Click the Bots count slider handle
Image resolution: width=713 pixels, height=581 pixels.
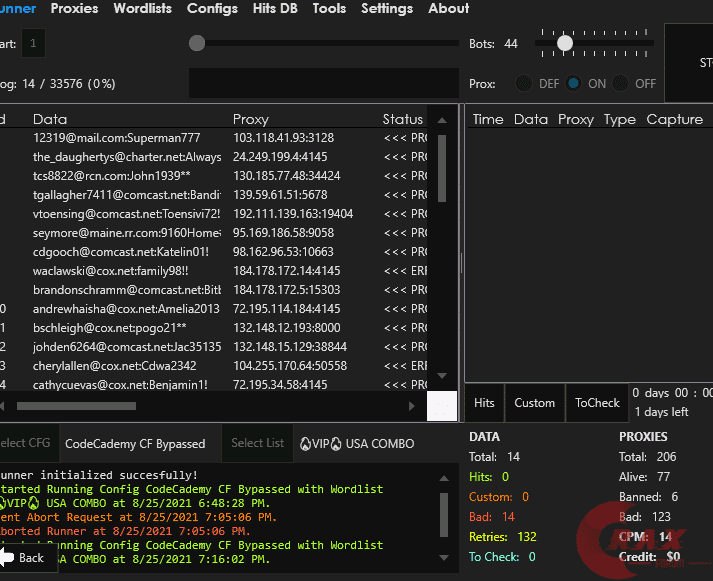565,43
